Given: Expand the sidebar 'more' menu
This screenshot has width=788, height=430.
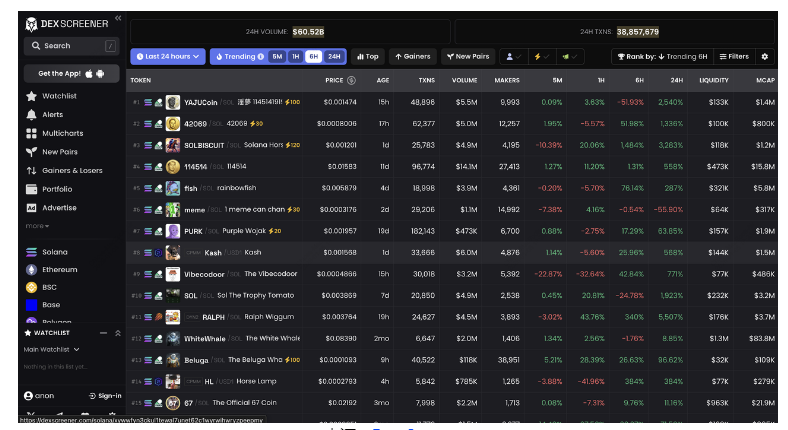Looking at the screenshot, I should (x=37, y=226).
